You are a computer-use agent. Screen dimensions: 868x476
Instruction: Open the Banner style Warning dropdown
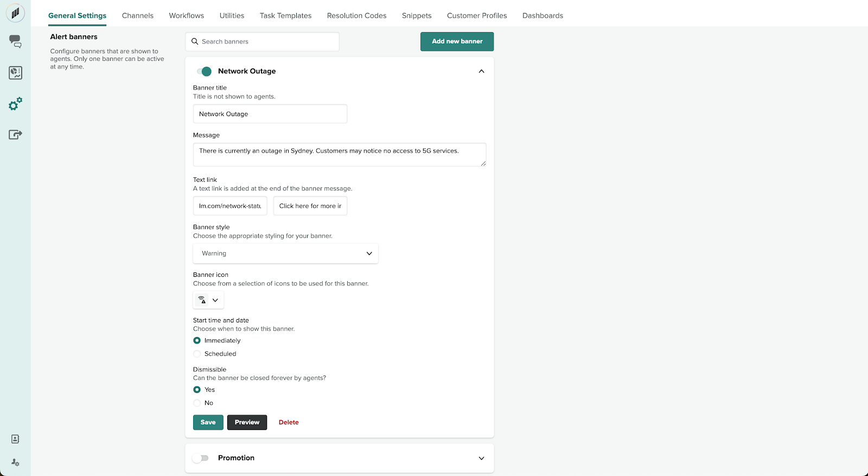[285, 253]
